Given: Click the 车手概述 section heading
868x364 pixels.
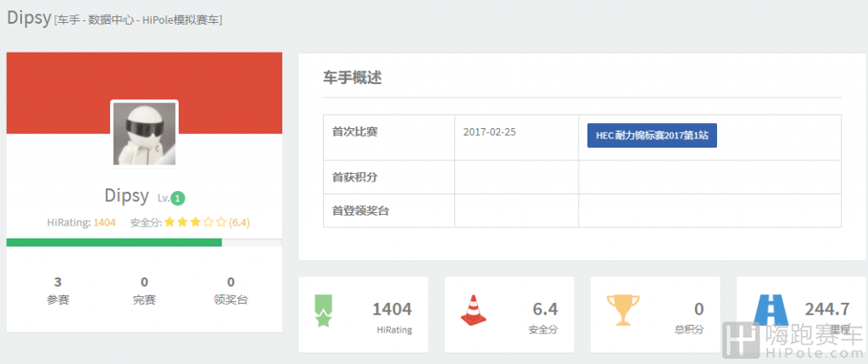Looking at the screenshot, I should click(352, 77).
